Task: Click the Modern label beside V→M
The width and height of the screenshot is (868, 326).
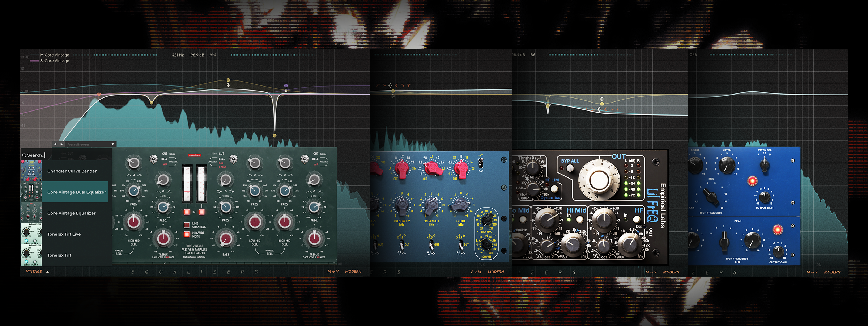Action: pyautogui.click(x=495, y=272)
